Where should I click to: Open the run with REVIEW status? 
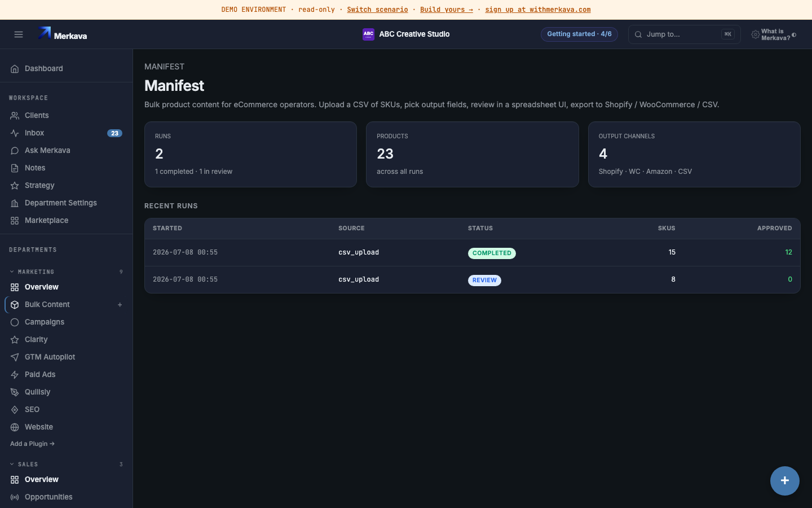pos(473,280)
